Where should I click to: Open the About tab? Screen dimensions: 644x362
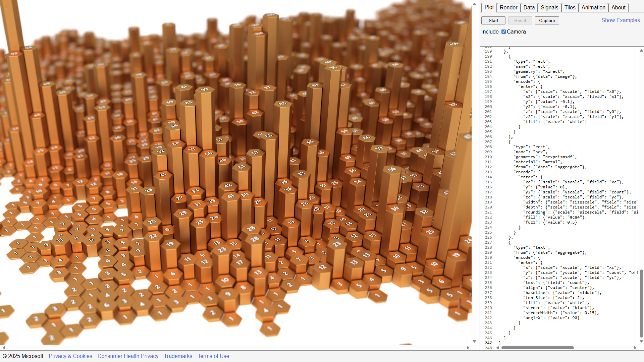618,7
